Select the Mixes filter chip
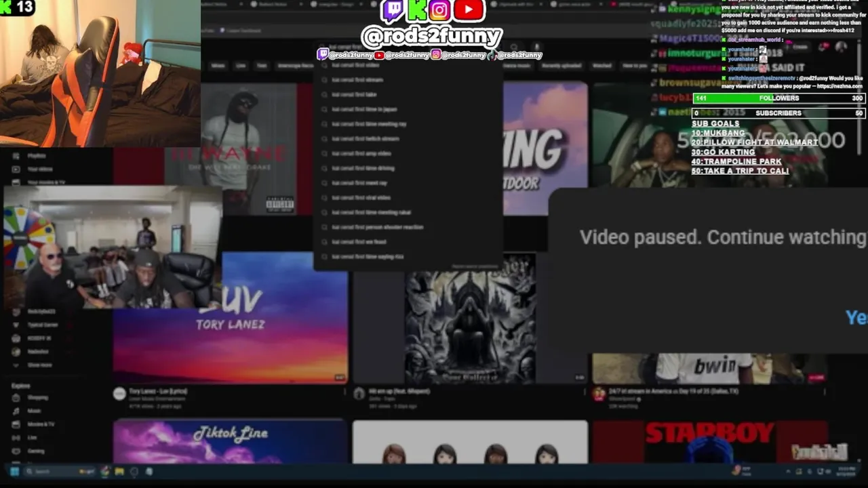The height and width of the screenshot is (488, 868). point(218,66)
